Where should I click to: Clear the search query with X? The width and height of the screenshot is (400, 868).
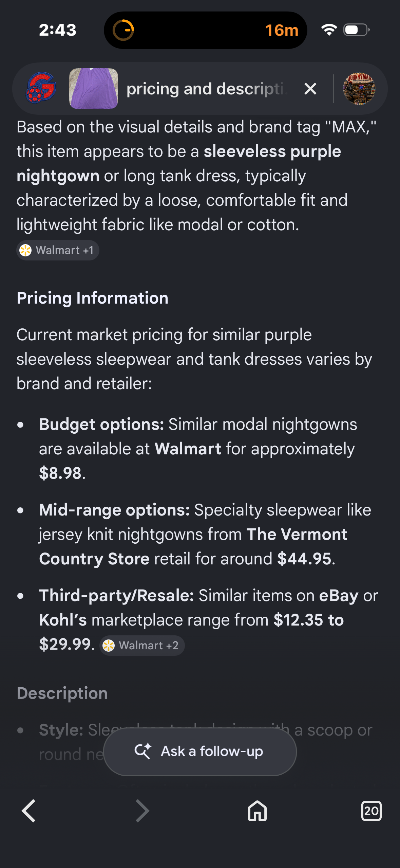(310, 89)
